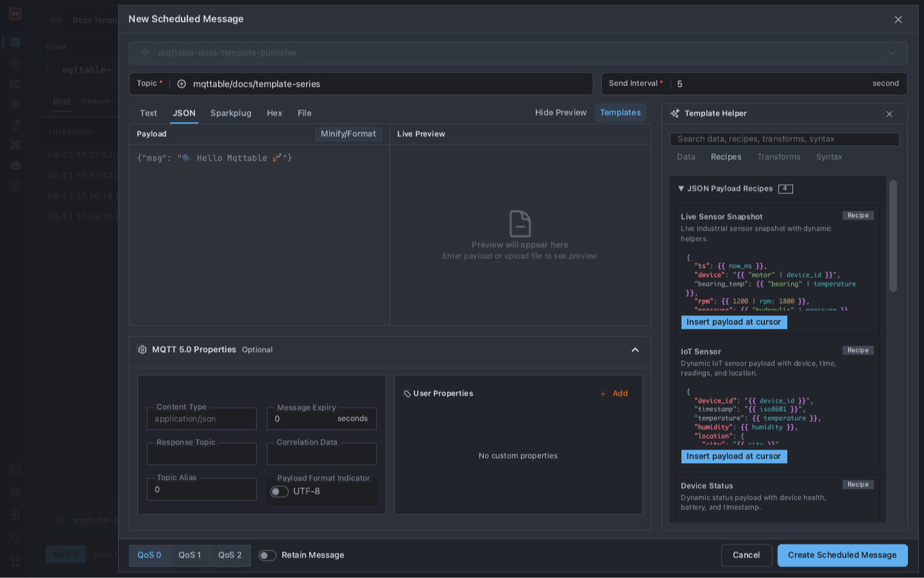Viewport: 924px width, 578px height.
Task: Click the document icon in Live Preview
Action: 520,224
